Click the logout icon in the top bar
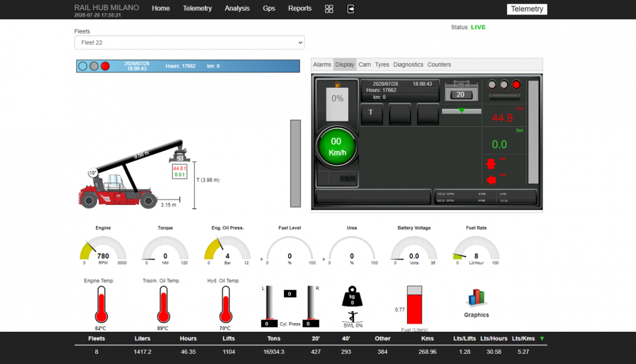 350,8
